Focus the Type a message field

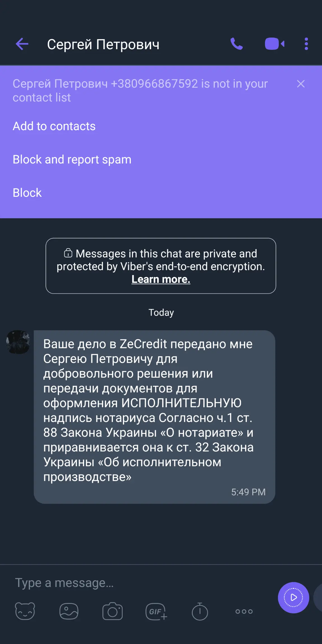(x=140, y=583)
